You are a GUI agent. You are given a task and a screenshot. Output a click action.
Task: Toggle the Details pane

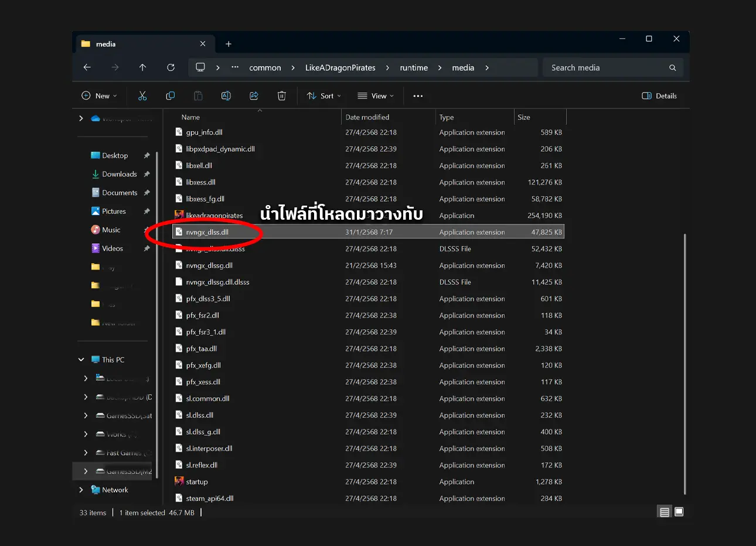(x=659, y=96)
